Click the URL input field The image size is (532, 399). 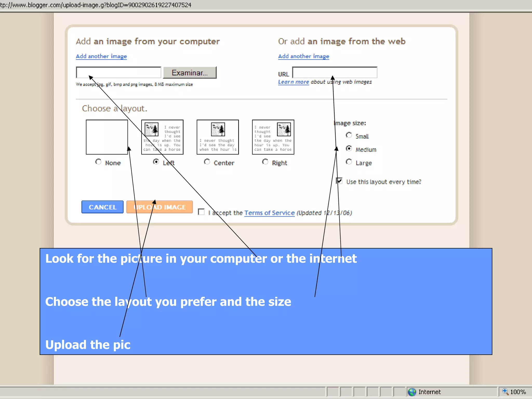[335, 72]
